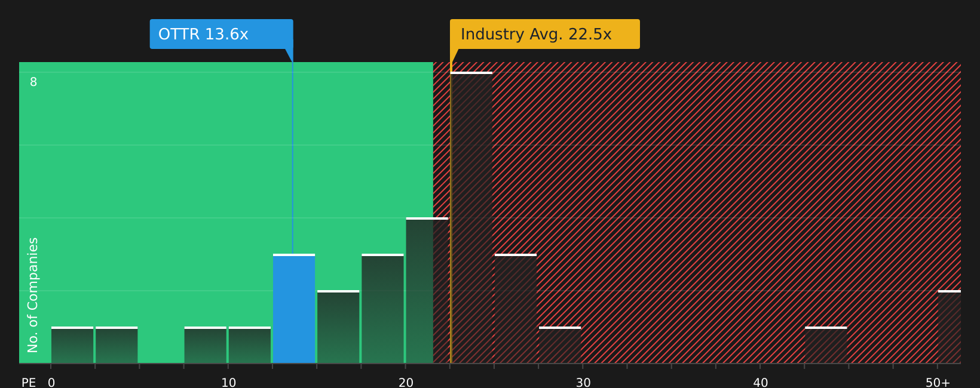980x388 pixels.
Task: Click the '20' x-axis label
Action: pyautogui.click(x=406, y=383)
